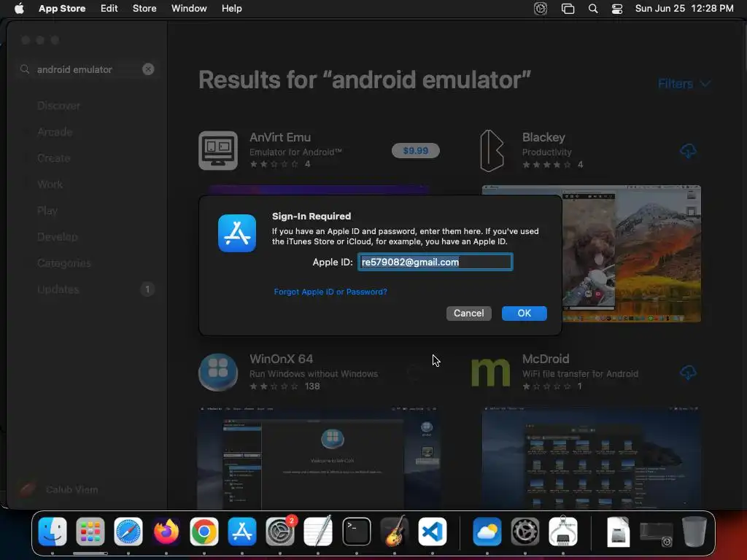747x560 pixels.
Task: Open the Trash in the Dock
Action: click(x=694, y=532)
